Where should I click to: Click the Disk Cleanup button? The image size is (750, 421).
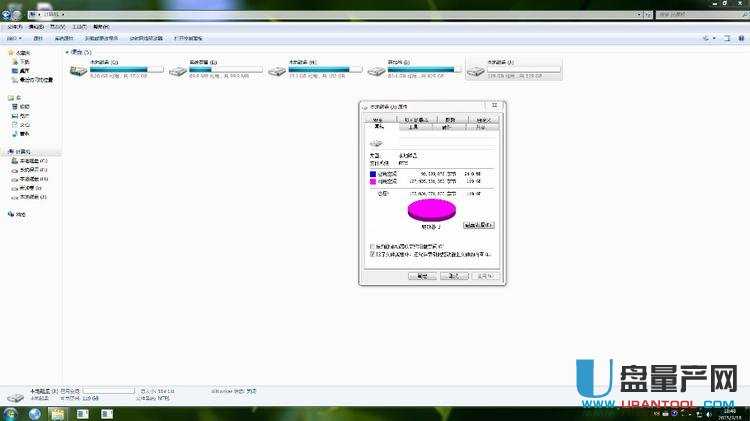[479, 225]
